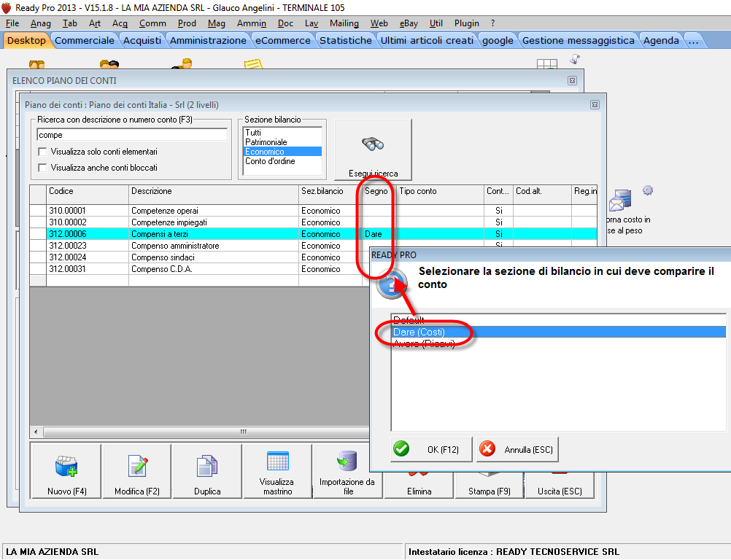This screenshot has height=560, width=731.
Task: Open the Ammin menu
Action: pos(251,23)
